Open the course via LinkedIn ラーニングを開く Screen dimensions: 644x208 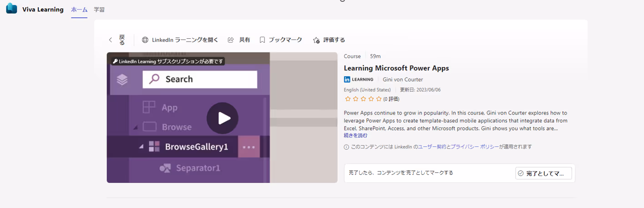(185, 40)
